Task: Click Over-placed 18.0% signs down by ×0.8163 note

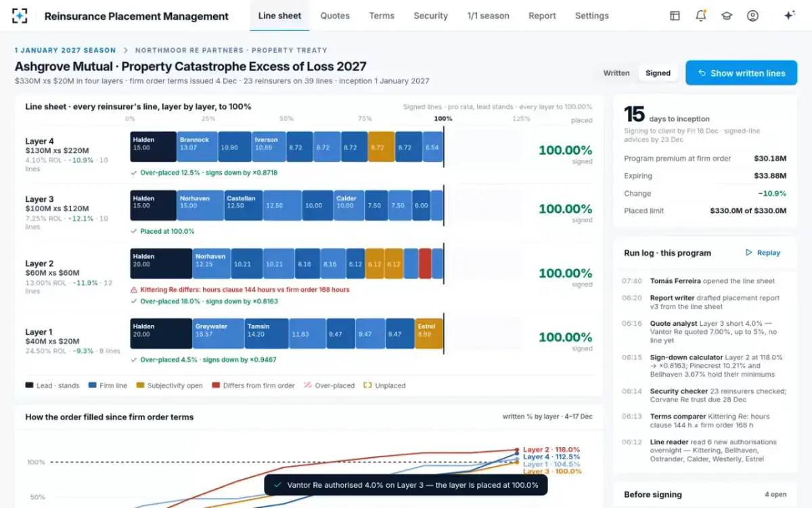Action: pos(209,301)
